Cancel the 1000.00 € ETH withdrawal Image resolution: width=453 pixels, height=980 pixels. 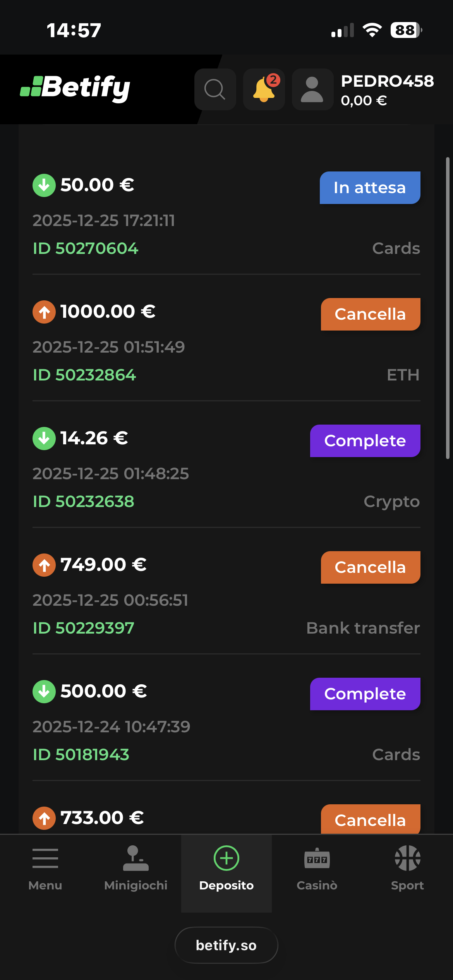370,314
